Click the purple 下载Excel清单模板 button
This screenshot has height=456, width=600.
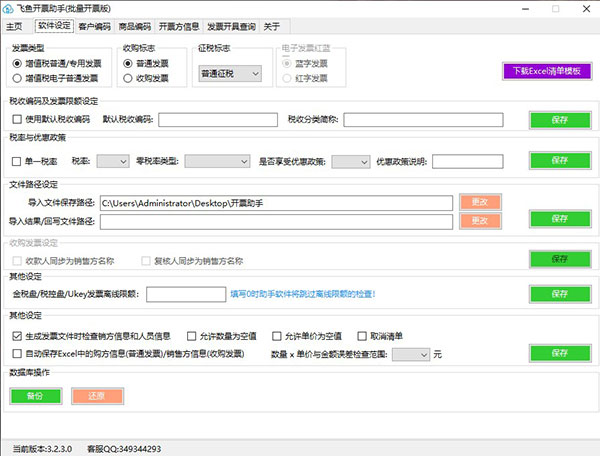pos(547,71)
